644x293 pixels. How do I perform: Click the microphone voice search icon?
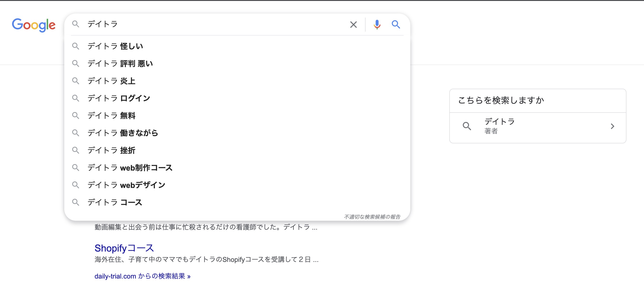377,25
